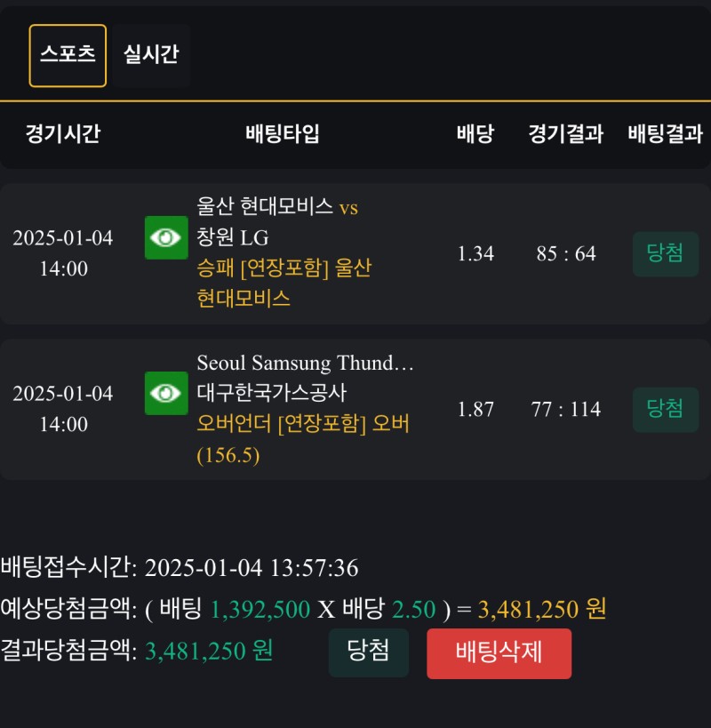711x728 pixels.
Task: Click the 당첨 badge in 울산 현대모비스 row
Action: click(665, 253)
